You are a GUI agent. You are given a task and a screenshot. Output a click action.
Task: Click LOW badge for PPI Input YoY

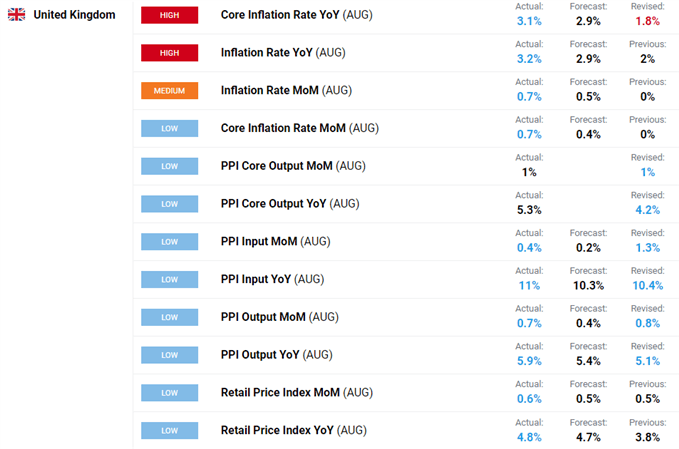point(170,279)
